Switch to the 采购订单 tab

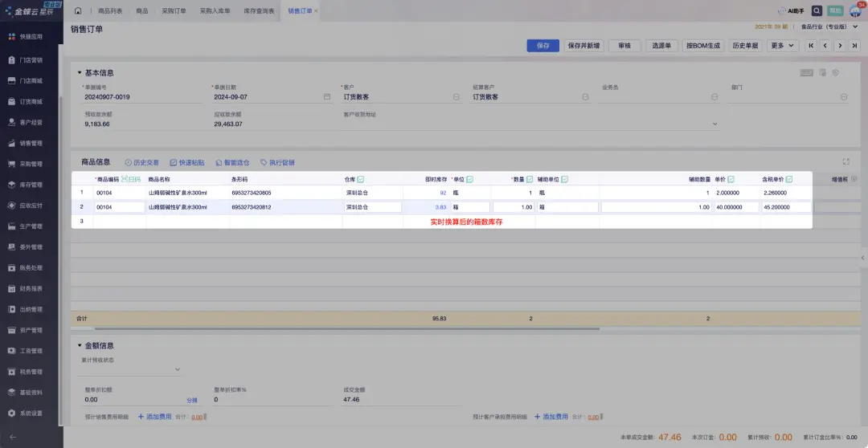tap(173, 11)
